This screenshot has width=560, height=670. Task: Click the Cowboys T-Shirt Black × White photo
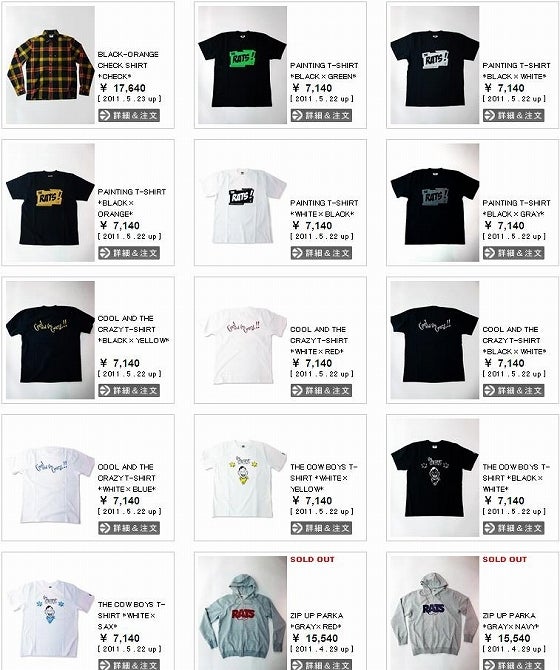tap(435, 478)
